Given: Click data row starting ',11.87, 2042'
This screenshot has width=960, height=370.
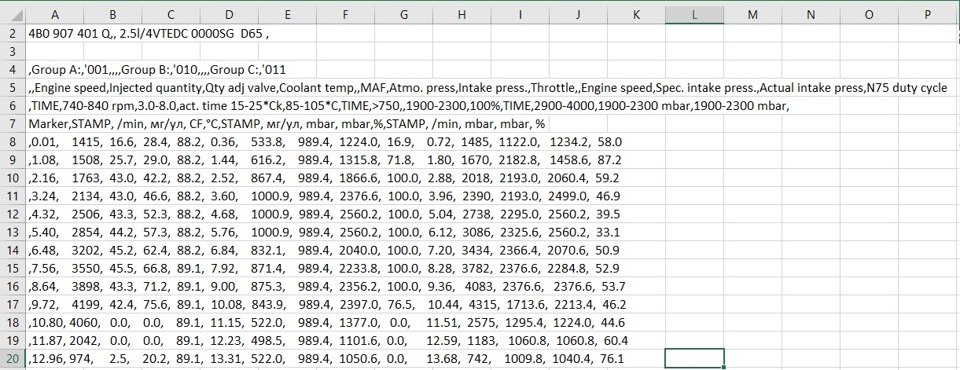Looking at the screenshot, I should [x=327, y=340].
